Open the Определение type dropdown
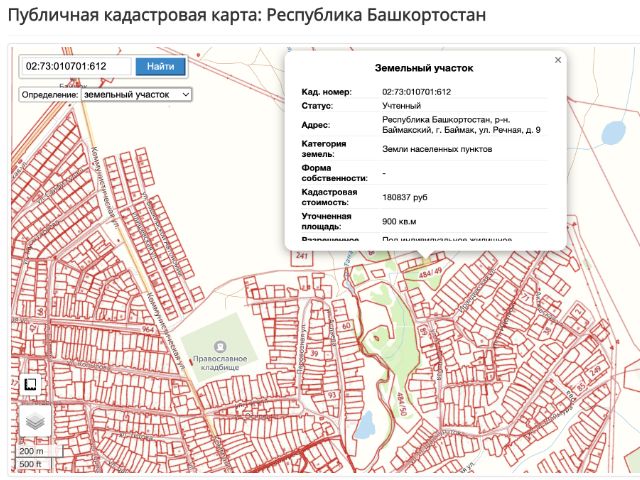640x480 pixels. point(136,95)
